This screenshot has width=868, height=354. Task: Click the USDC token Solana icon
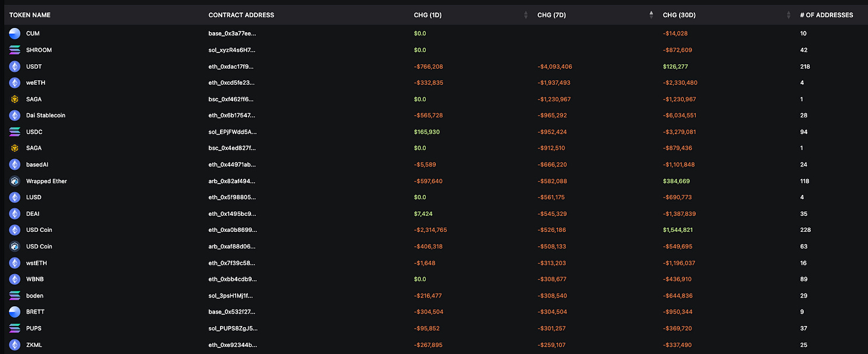(14, 132)
